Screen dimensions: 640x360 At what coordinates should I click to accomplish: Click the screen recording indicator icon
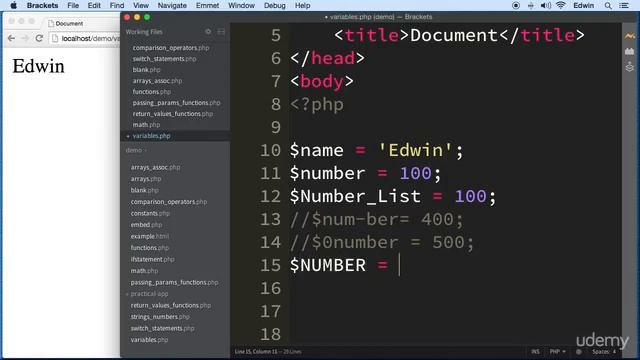click(516, 5)
